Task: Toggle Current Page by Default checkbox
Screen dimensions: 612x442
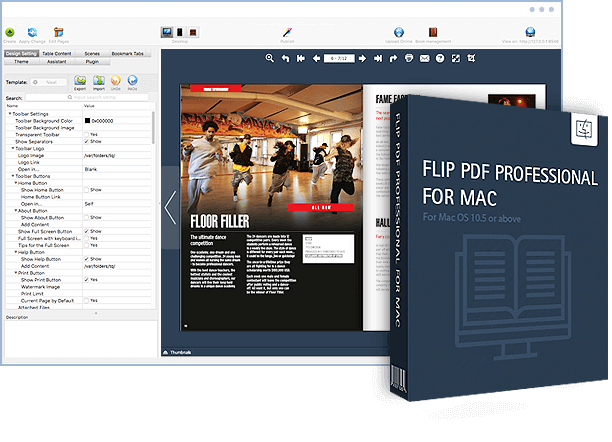Action: [86, 301]
